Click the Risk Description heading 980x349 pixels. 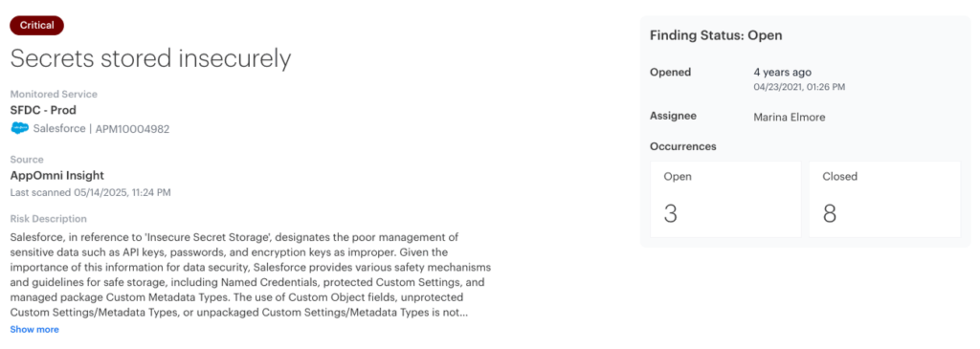coord(48,219)
